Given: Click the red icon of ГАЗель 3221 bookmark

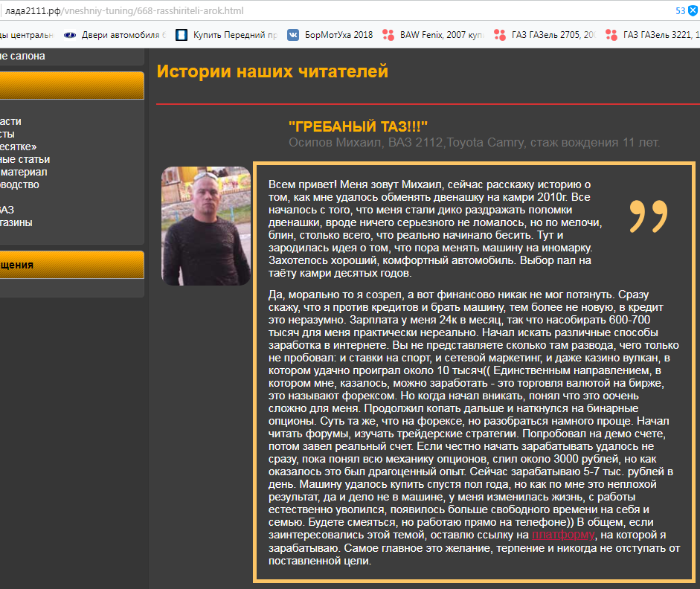Looking at the screenshot, I should coord(611,34).
